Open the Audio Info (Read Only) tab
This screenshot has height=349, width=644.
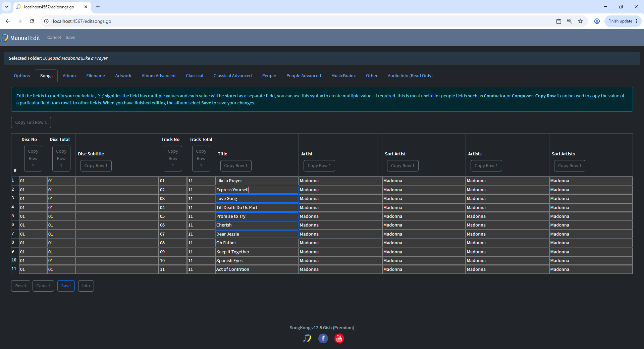coord(410,76)
